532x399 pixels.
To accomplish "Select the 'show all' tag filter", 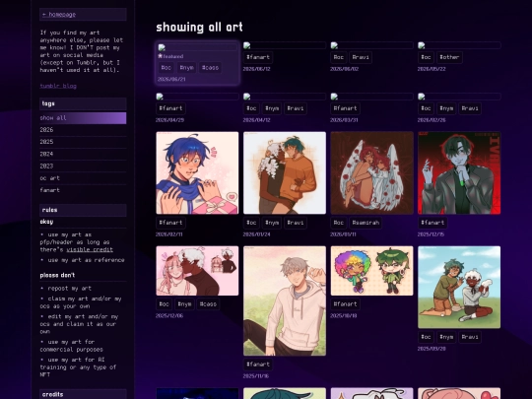I will (83, 118).
